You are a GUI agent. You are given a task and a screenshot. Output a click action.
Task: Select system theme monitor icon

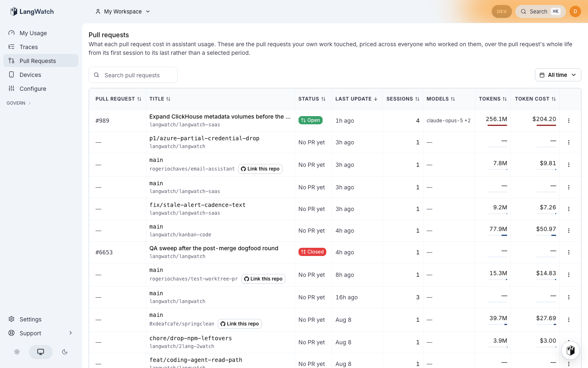coord(41,352)
